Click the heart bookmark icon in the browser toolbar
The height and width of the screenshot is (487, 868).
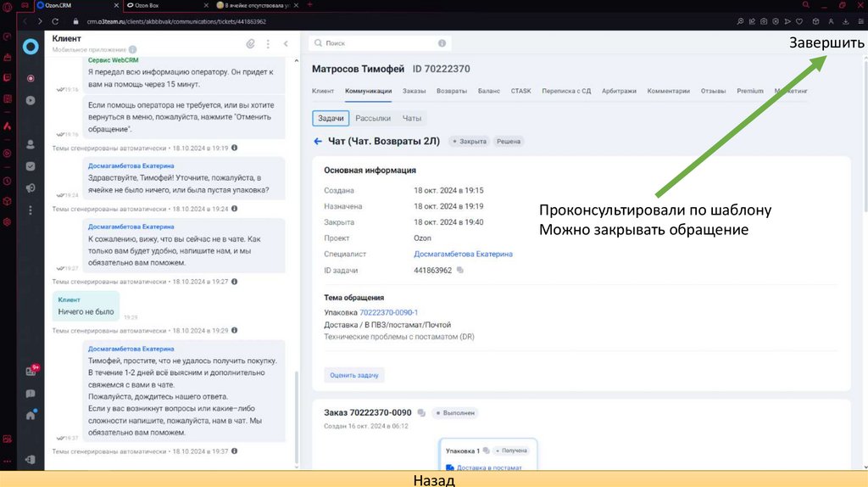(x=799, y=21)
